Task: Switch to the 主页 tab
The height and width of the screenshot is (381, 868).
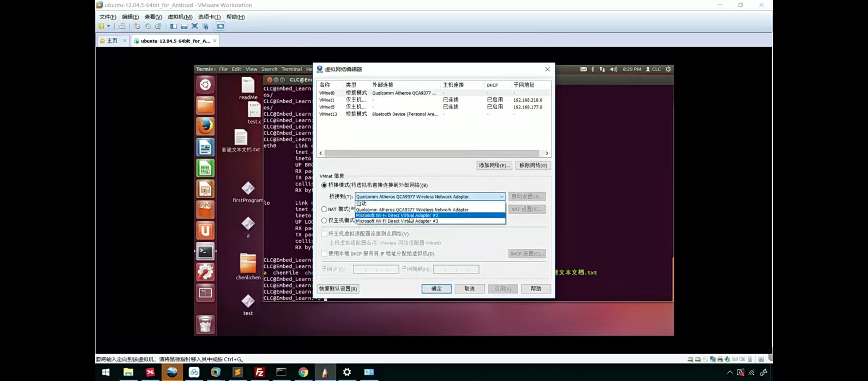Action: 112,41
